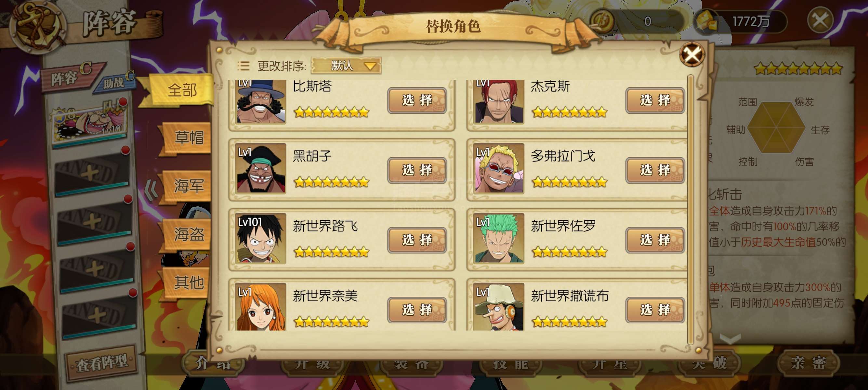
Task: Click the 查看阵型 button
Action: pyautogui.click(x=101, y=363)
